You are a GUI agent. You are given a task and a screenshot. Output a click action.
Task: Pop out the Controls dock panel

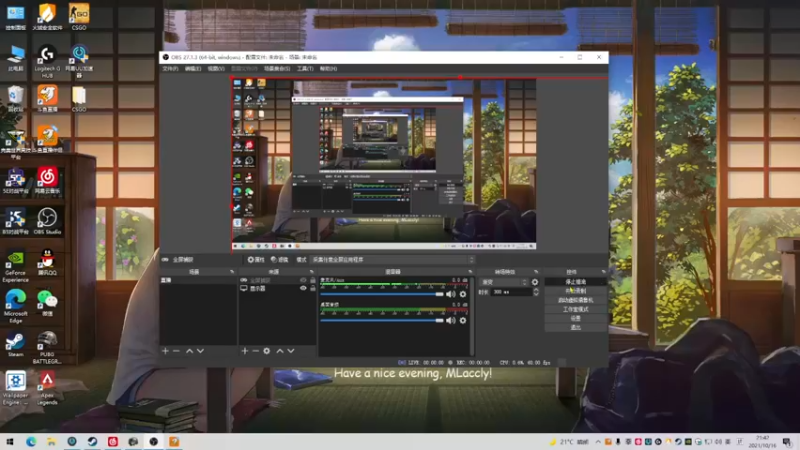604,272
